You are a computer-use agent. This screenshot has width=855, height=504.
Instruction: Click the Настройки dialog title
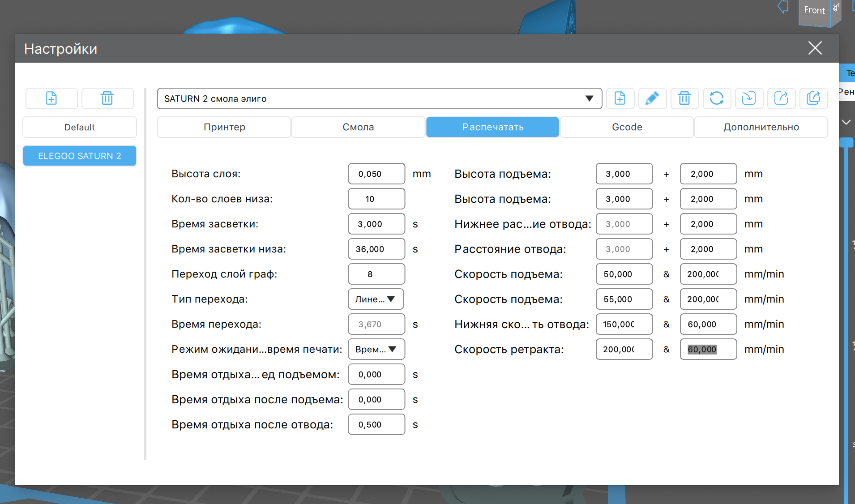61,49
